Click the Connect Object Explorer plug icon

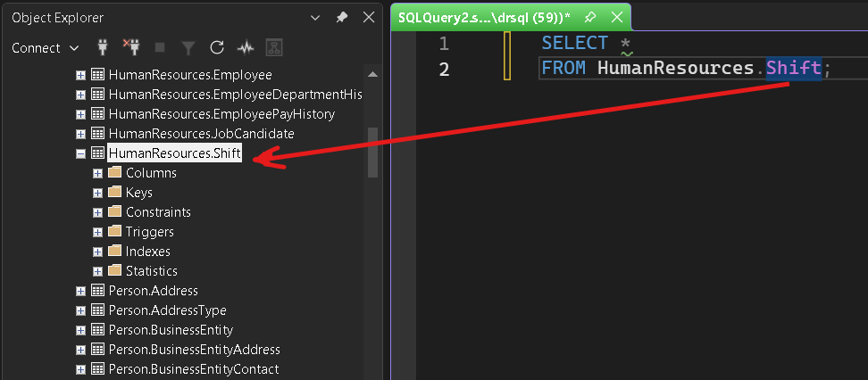click(x=102, y=48)
